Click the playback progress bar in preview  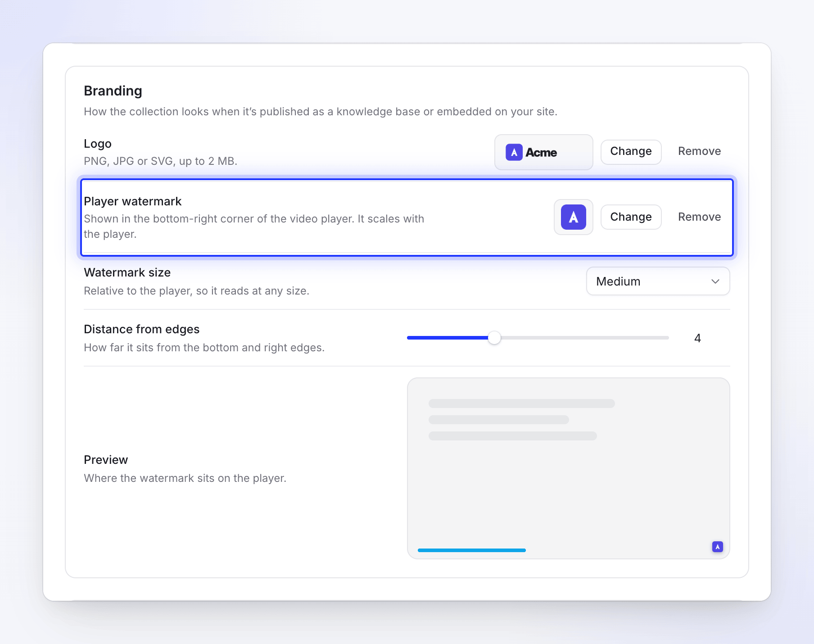point(471,550)
